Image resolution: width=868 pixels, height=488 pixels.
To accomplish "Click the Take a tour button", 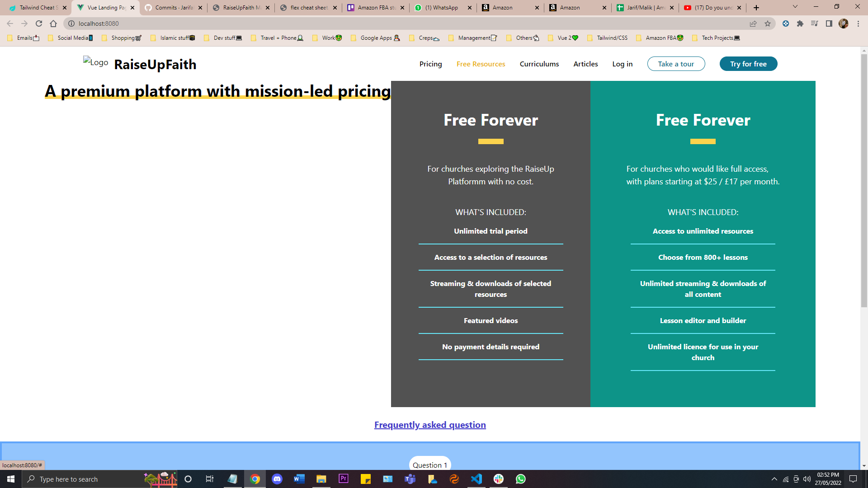I will (x=676, y=64).
